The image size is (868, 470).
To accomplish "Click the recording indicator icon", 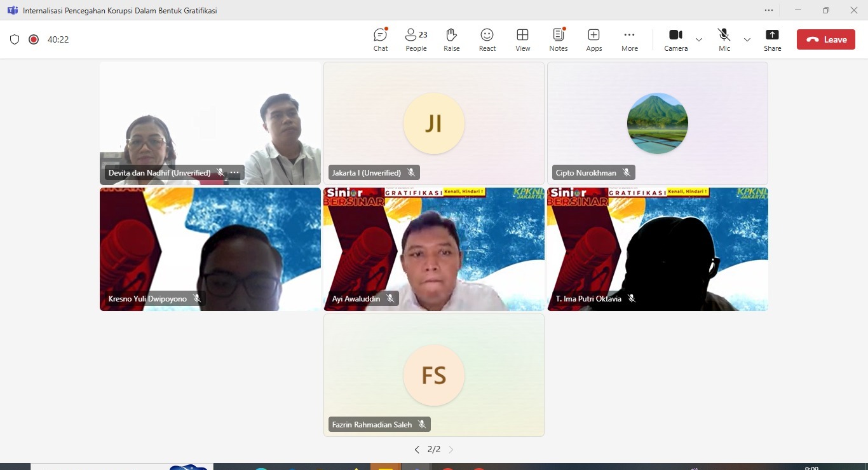I will (34, 39).
